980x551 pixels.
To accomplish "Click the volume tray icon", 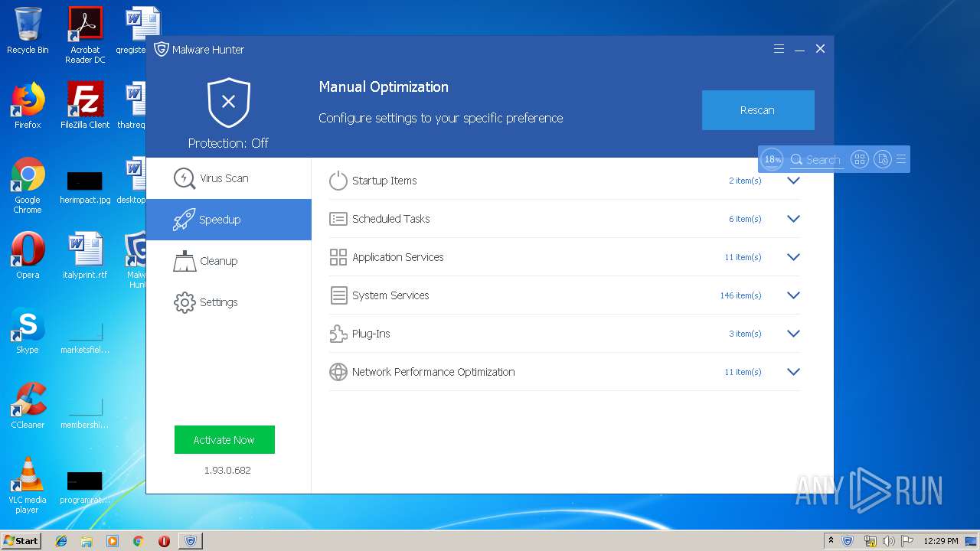I will [x=888, y=541].
